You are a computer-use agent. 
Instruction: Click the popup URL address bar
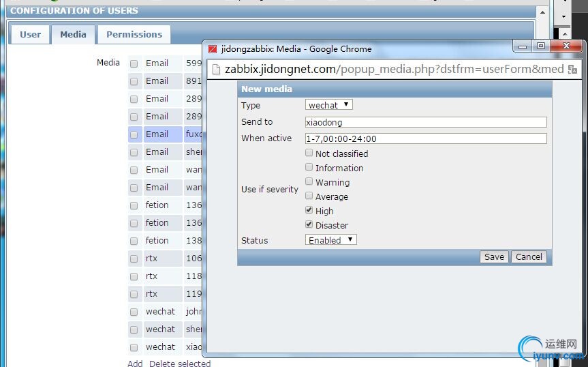click(x=394, y=70)
